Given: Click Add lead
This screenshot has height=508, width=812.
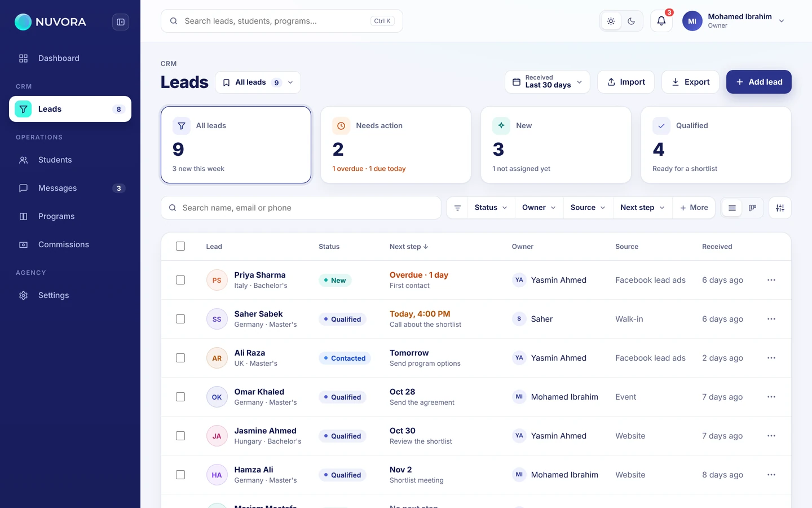Looking at the screenshot, I should [x=759, y=82].
